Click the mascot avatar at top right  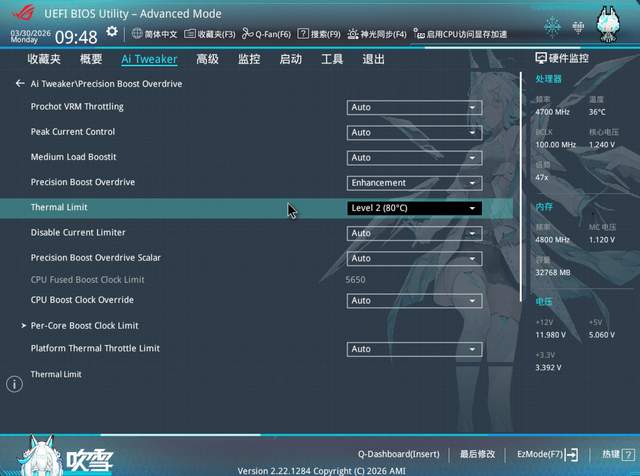(x=608, y=24)
